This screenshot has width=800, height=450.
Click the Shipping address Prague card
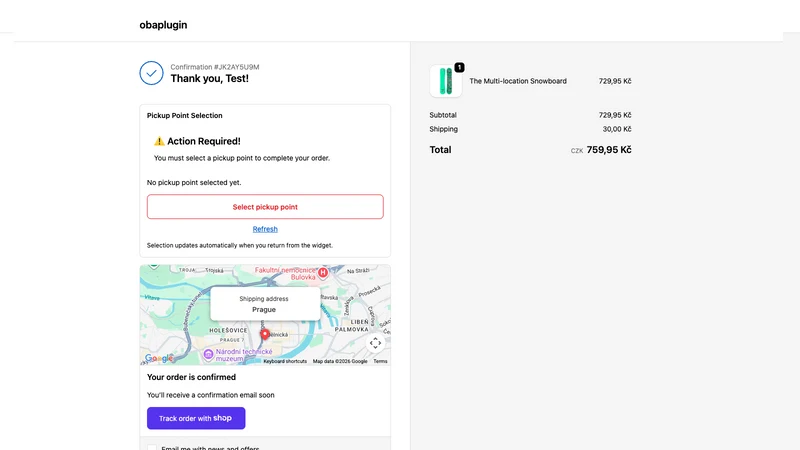click(265, 304)
